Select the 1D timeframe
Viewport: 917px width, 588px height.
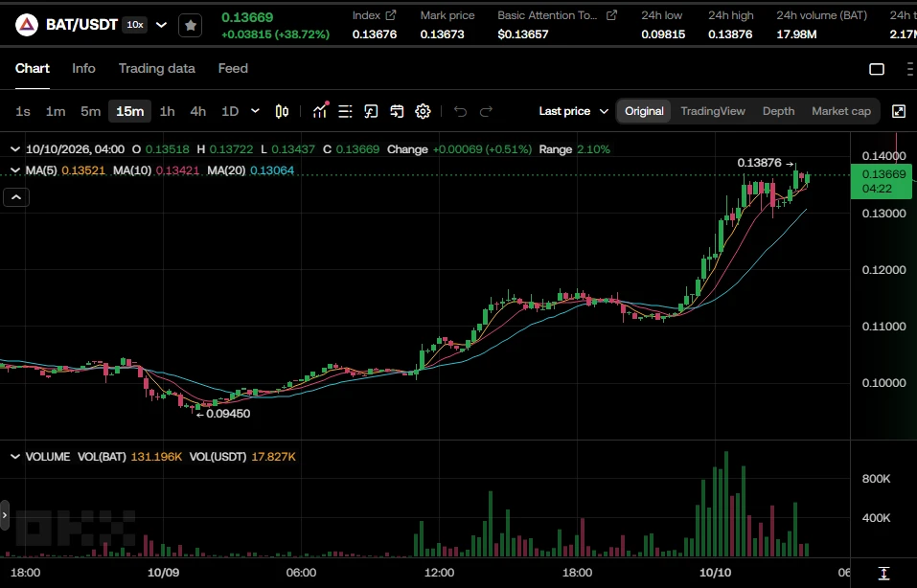coord(230,111)
